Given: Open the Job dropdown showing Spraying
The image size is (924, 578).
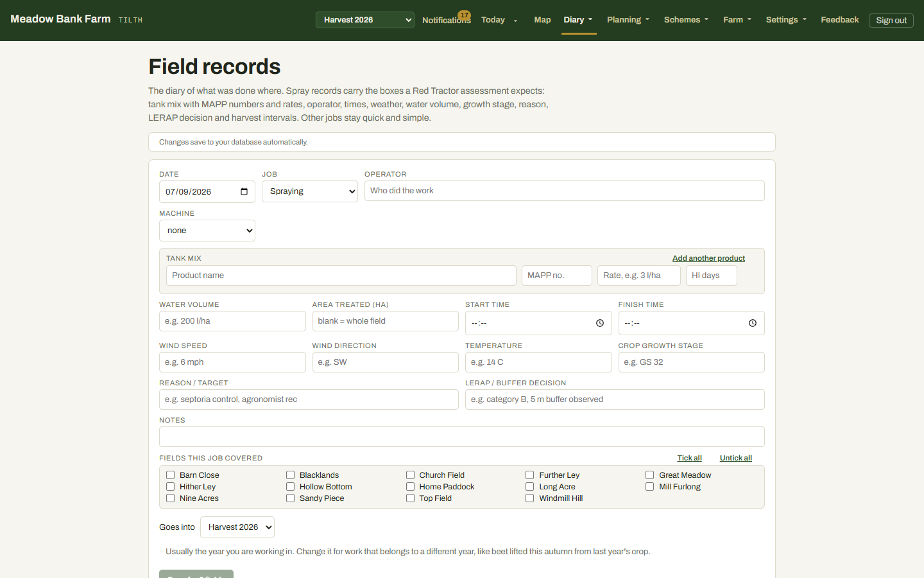Looking at the screenshot, I should pos(310,191).
